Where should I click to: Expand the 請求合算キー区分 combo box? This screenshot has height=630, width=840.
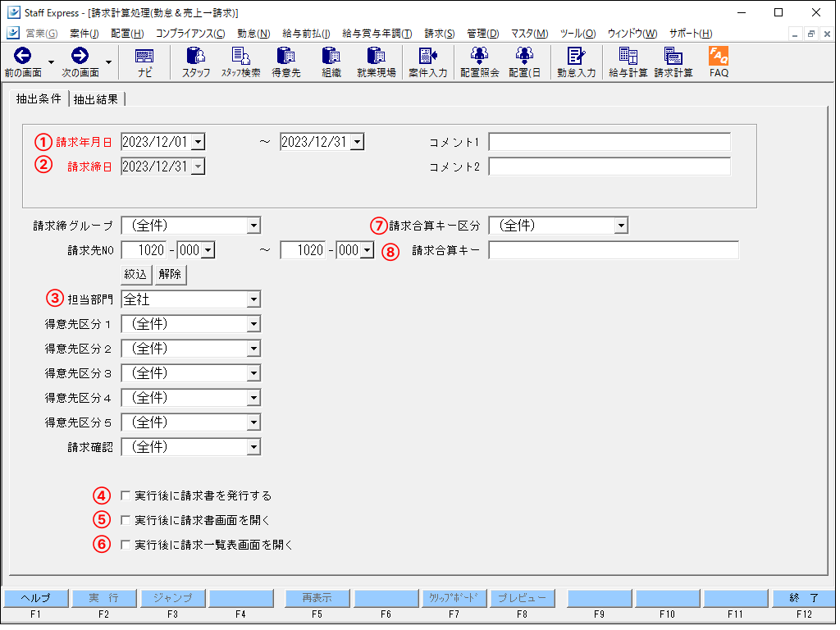point(622,226)
